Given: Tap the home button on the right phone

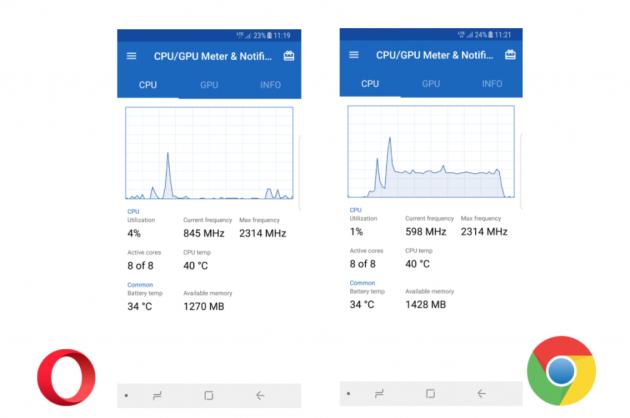Looking at the screenshot, I should tap(430, 394).
